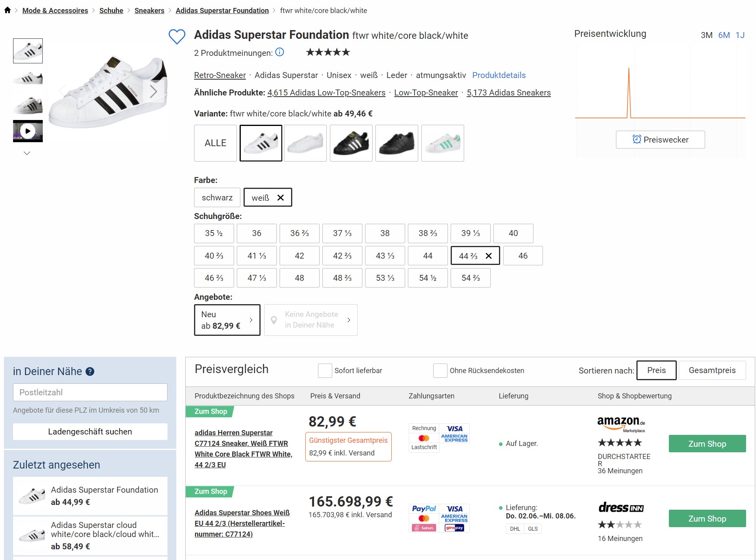Click Zum Shop button for amazon offer
This screenshot has width=756, height=560.
(x=707, y=444)
